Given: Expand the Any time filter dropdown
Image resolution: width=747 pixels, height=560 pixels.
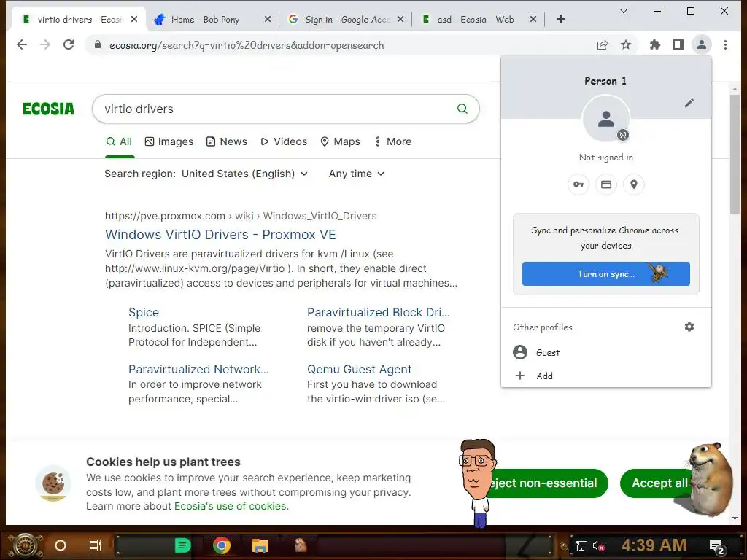Looking at the screenshot, I should [x=356, y=174].
